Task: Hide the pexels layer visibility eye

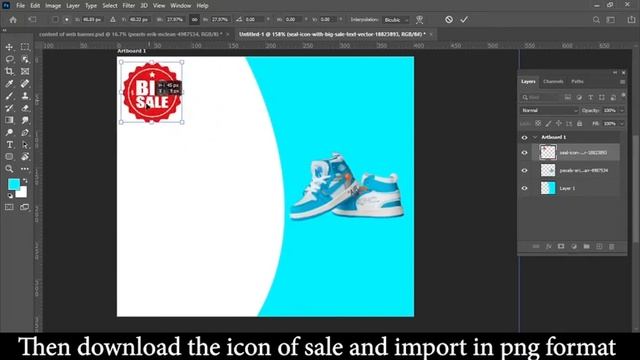Action: click(x=524, y=171)
